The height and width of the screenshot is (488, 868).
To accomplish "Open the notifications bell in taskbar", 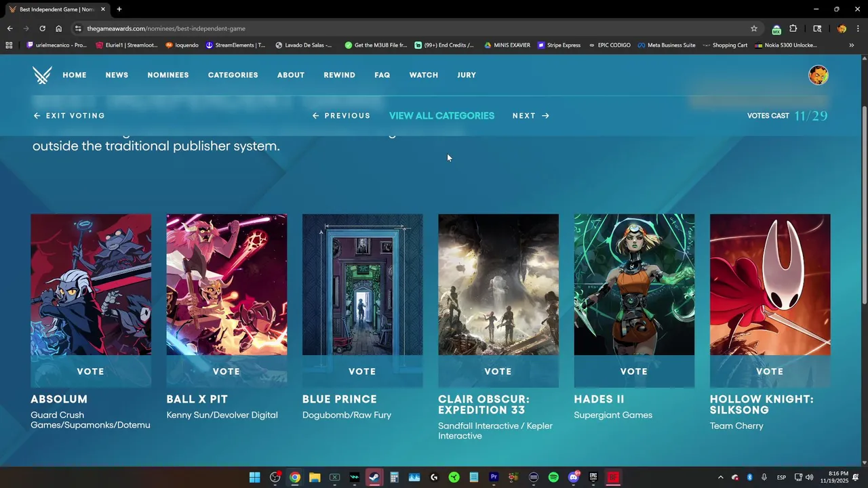I will coord(856,477).
